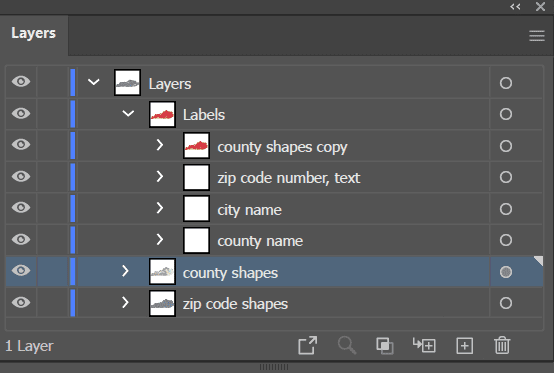Hide the county name layer

click(x=21, y=239)
